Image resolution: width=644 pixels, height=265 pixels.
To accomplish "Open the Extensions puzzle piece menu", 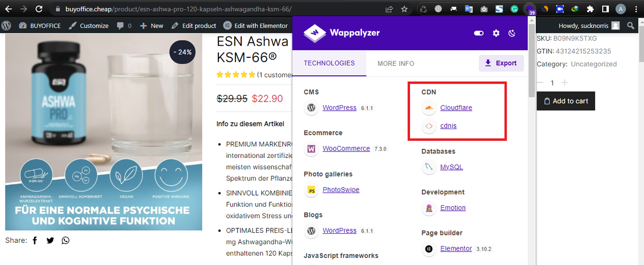I will pyautogui.click(x=590, y=9).
